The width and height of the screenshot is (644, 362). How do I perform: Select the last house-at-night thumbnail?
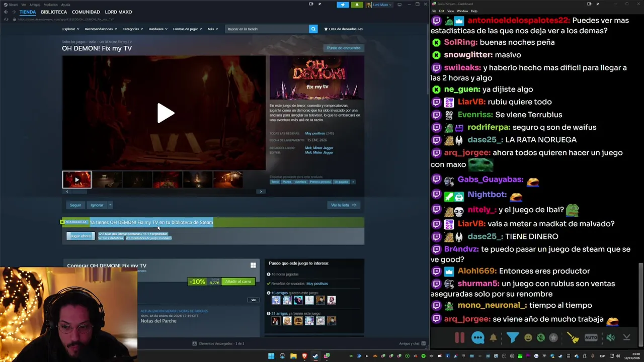227,179
